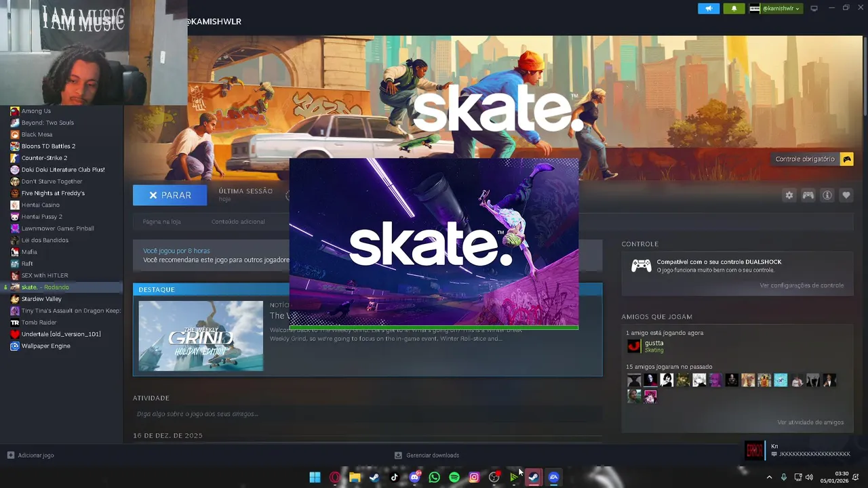Click the PARAR stop game button
The width and height of the screenshot is (868, 488).
click(170, 195)
